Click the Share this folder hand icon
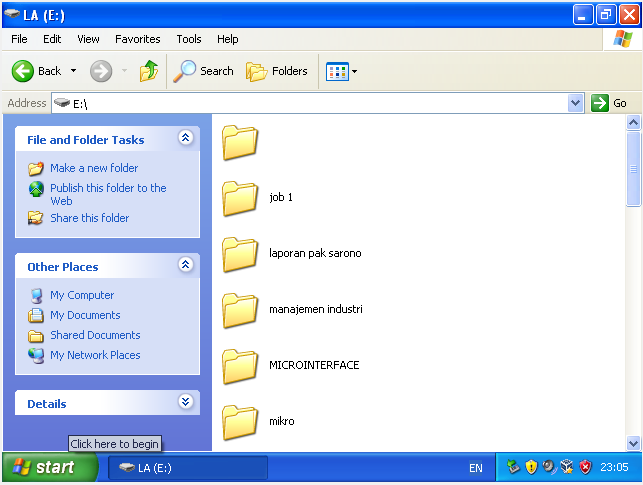Image resolution: width=643 pixels, height=485 pixels. [36, 218]
